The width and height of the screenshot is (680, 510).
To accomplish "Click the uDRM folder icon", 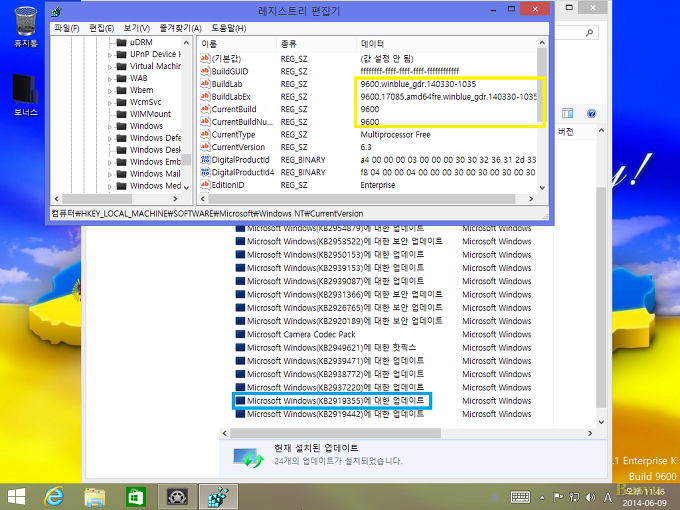I will pos(122,42).
